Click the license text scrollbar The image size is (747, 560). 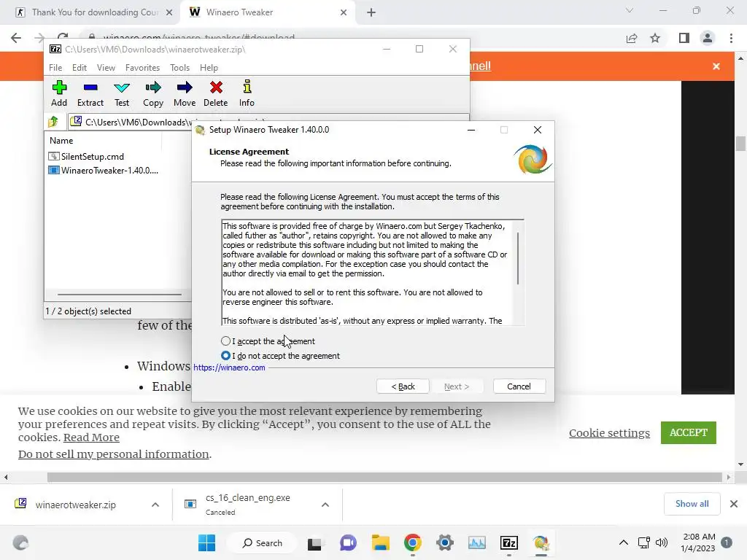point(518,259)
